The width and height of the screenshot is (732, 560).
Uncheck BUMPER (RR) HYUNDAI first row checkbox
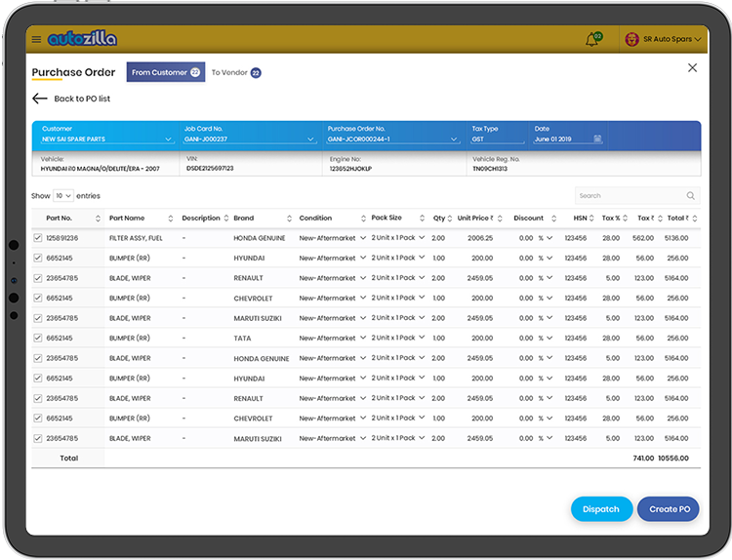(38, 258)
